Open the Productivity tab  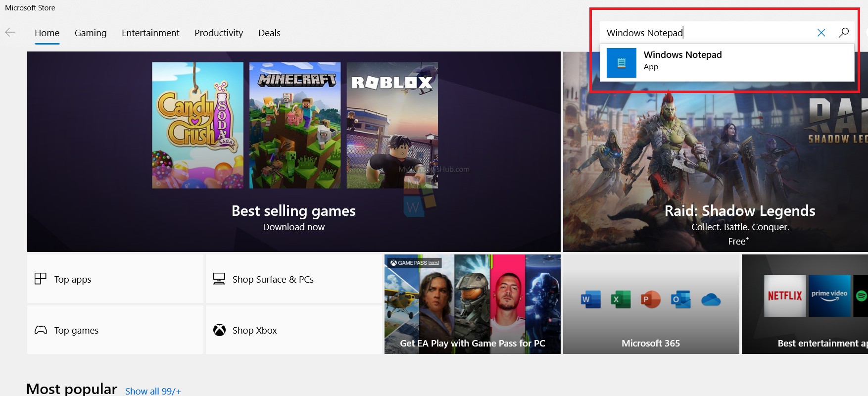219,33
